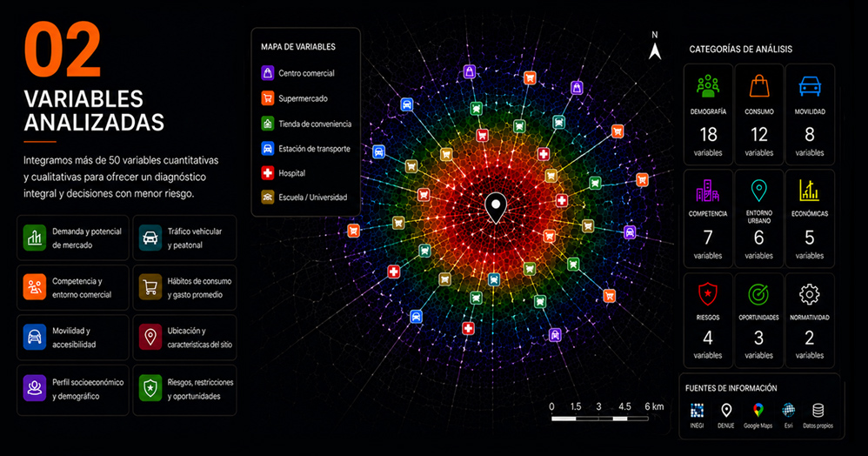
Task: Click the Consumo 12 variables value
Action: [x=759, y=135]
